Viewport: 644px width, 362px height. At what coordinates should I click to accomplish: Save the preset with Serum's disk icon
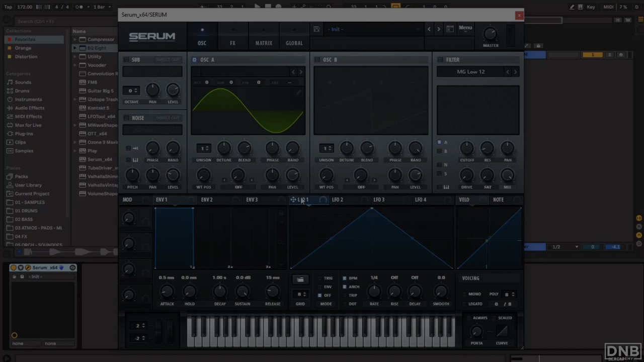point(316,29)
